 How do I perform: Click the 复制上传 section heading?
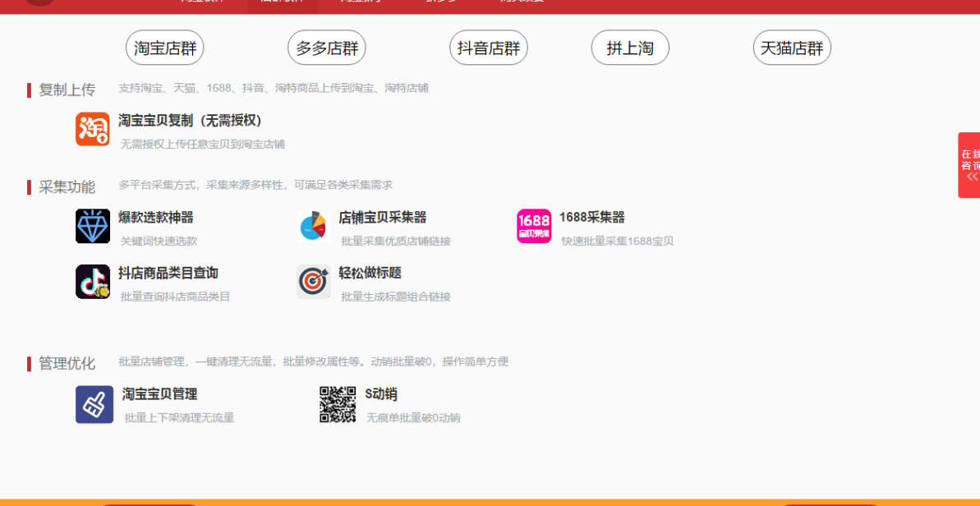click(67, 90)
